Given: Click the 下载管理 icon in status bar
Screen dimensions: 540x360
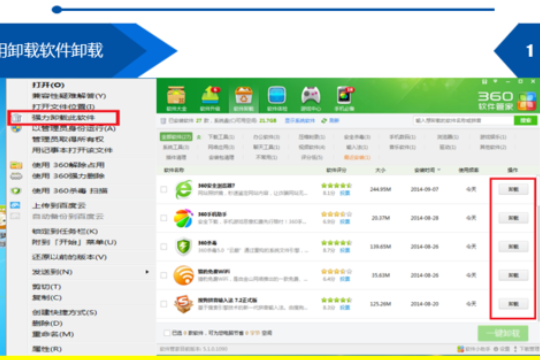Looking at the screenshot, I should [516, 349].
